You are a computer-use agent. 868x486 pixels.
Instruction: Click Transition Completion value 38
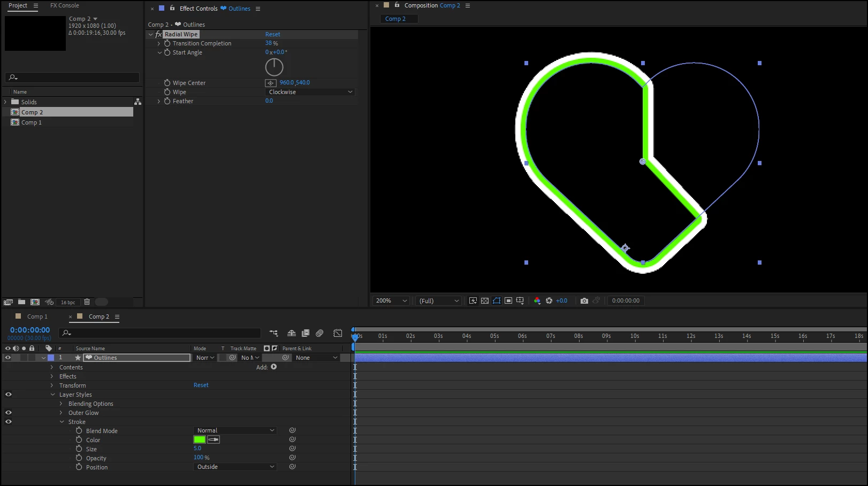[x=269, y=43]
